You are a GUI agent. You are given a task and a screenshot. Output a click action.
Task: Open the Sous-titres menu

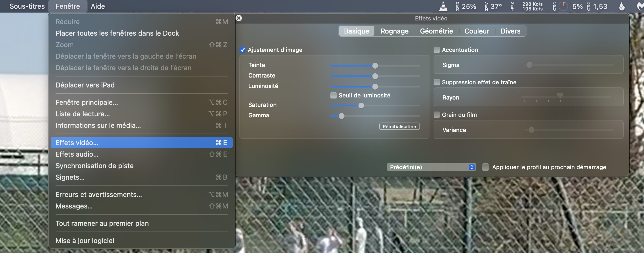click(27, 6)
